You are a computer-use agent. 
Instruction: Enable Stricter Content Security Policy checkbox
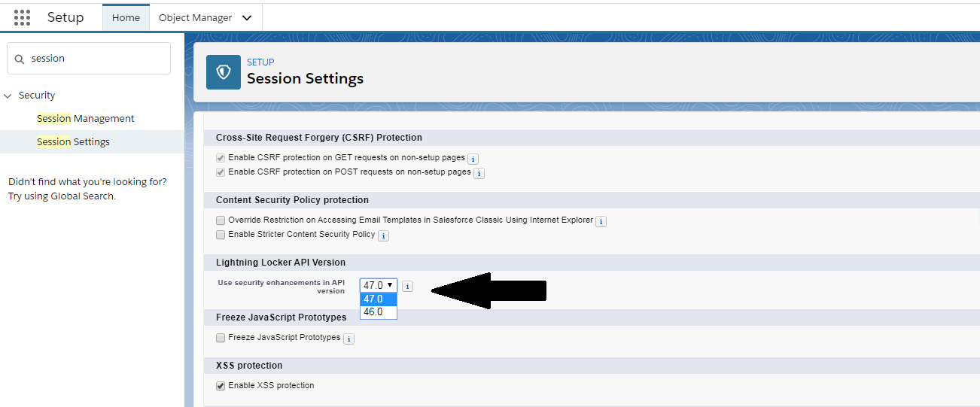pos(221,235)
